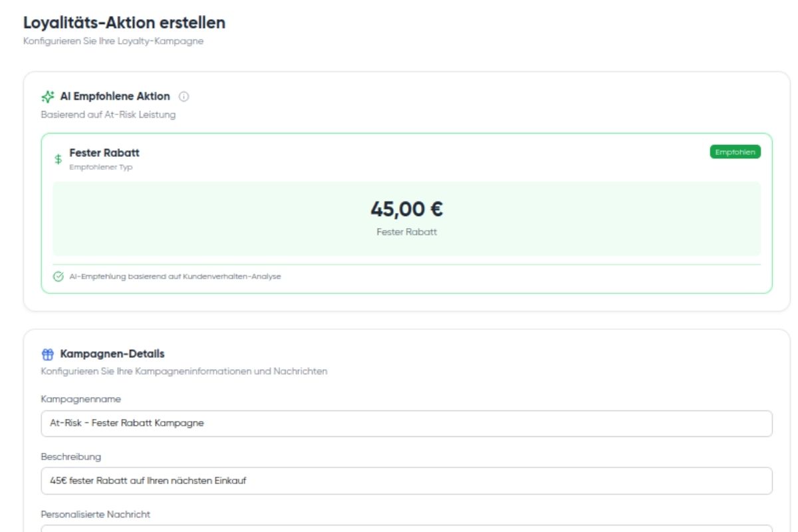Viewport: 798px width, 532px height.
Task: Click the Personalisierte Nachricht text box
Action: [406, 529]
